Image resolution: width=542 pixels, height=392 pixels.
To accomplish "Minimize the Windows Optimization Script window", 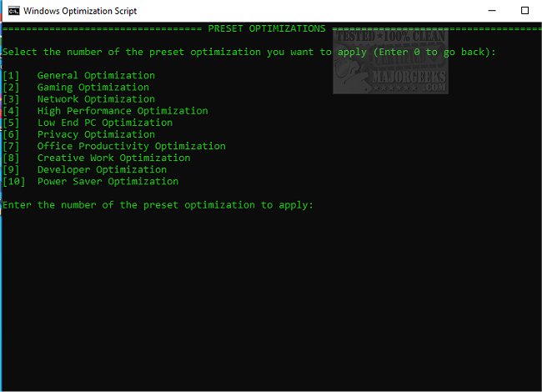I will pos(492,11).
